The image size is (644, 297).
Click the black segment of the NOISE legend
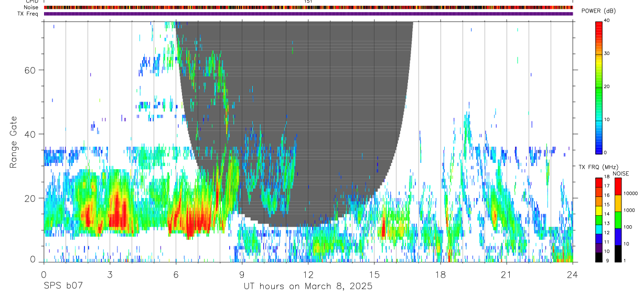618,254
